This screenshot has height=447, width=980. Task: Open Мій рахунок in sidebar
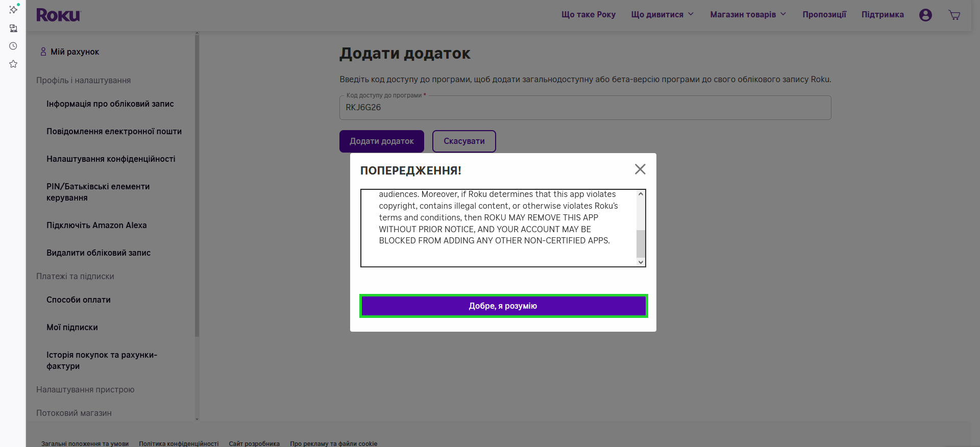[75, 52]
